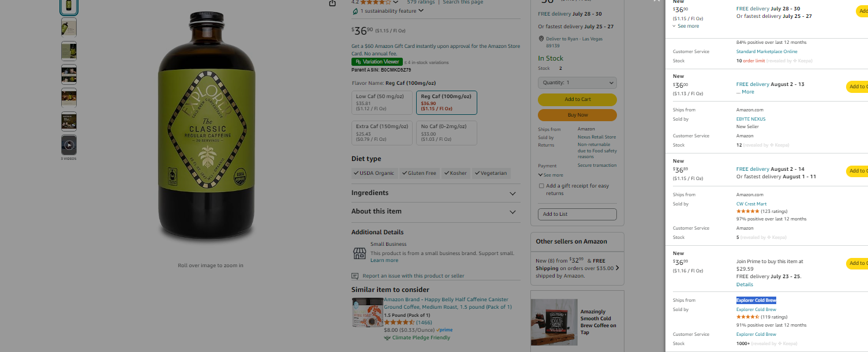The width and height of the screenshot is (868, 352).
Task: Select the third product thumbnail image
Action: click(69, 51)
